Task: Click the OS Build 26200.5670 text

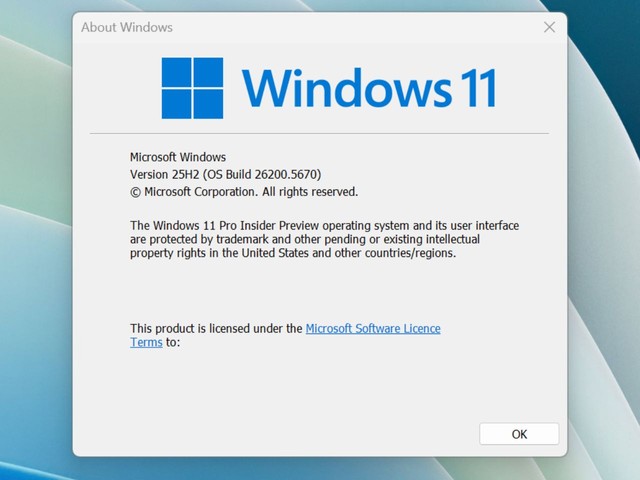Action: pyautogui.click(x=262, y=174)
